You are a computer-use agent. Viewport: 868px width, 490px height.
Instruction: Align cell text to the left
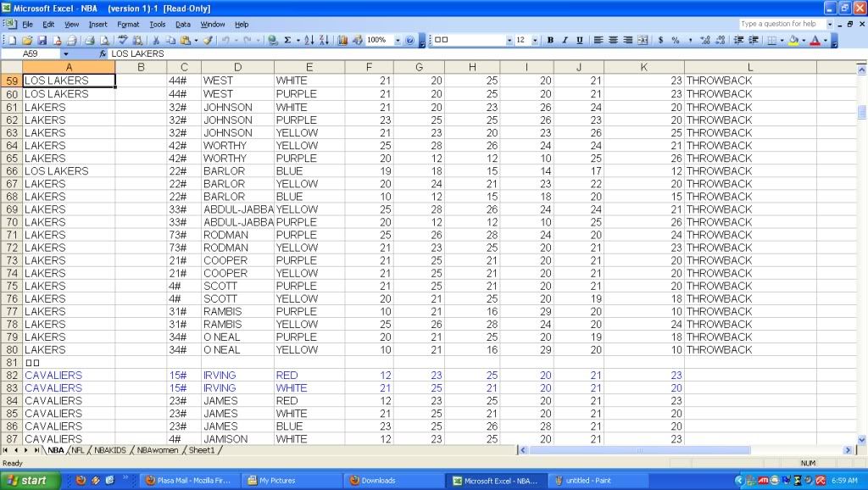click(x=598, y=40)
